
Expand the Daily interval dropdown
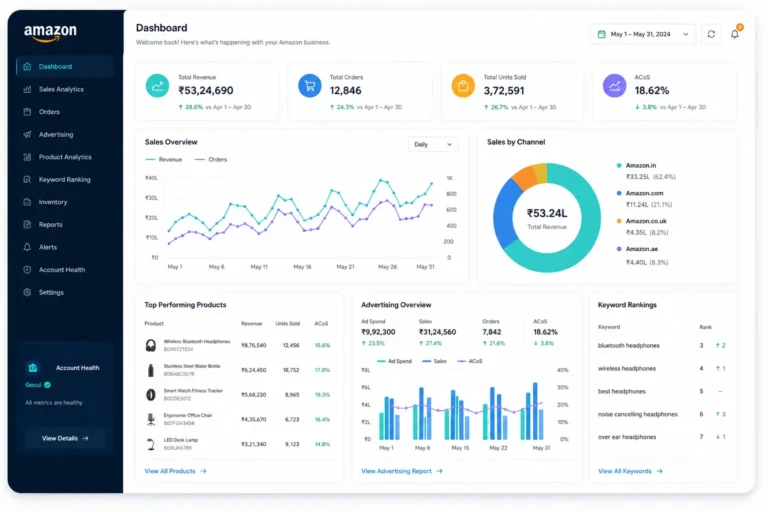coord(433,145)
